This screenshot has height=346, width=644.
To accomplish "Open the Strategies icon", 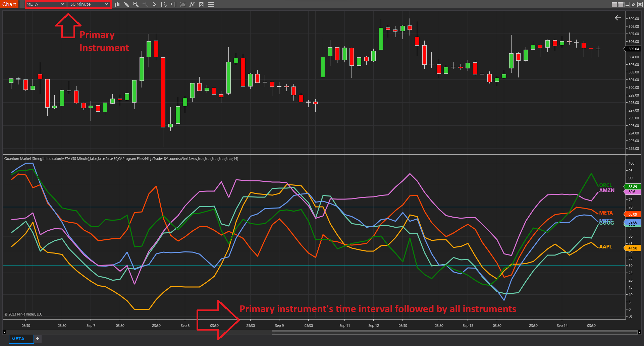I will click(x=201, y=4).
